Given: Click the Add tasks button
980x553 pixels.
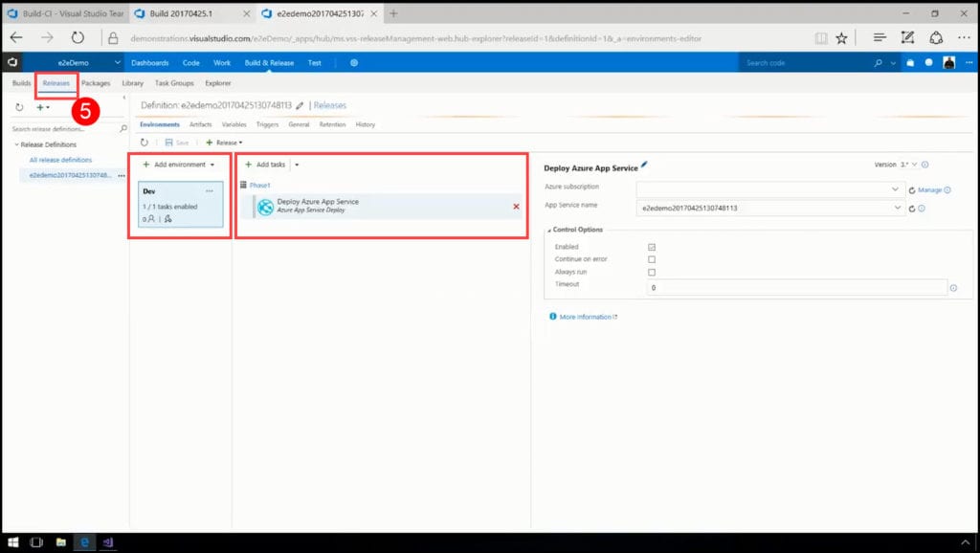Looking at the screenshot, I should point(265,165).
